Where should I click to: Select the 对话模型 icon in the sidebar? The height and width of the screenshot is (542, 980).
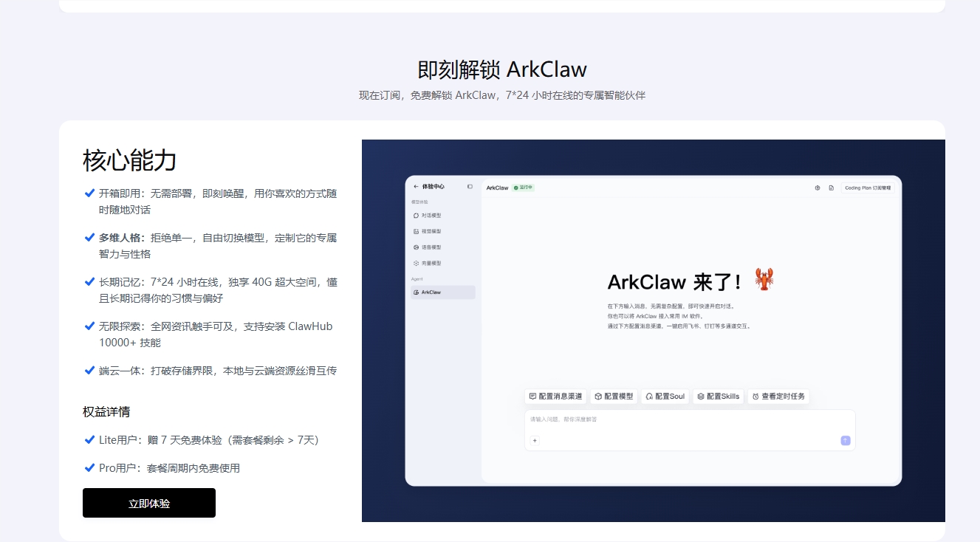click(416, 216)
